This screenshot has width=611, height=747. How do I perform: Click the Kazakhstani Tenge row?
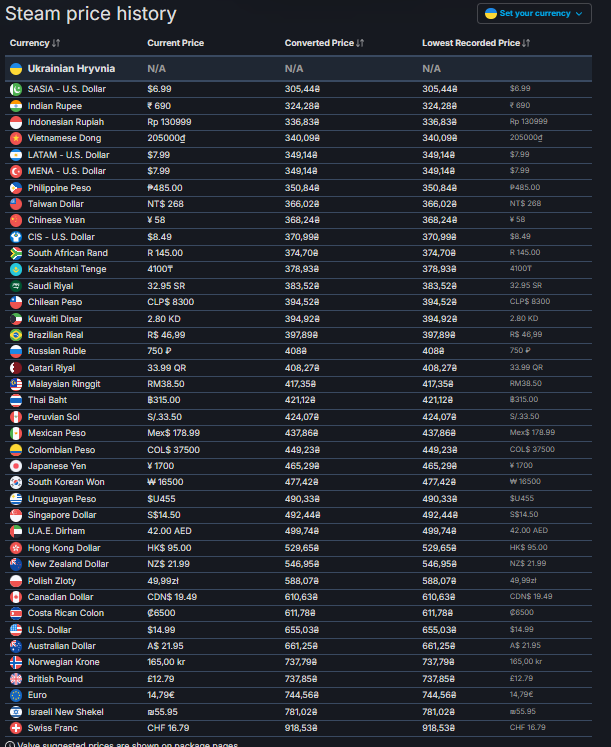tap(299, 269)
